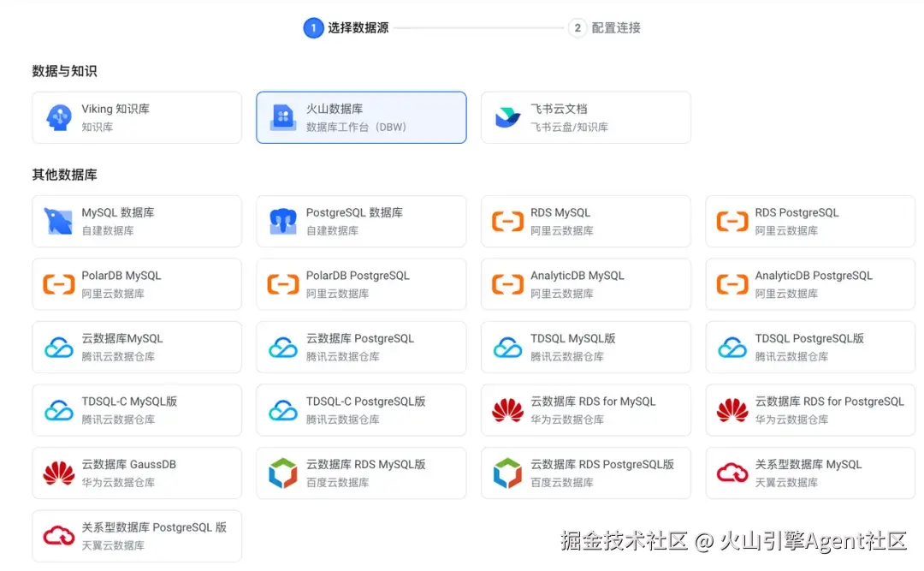Click the 其他数据库 section heading
This screenshot has width=924, height=571.
pos(65,175)
